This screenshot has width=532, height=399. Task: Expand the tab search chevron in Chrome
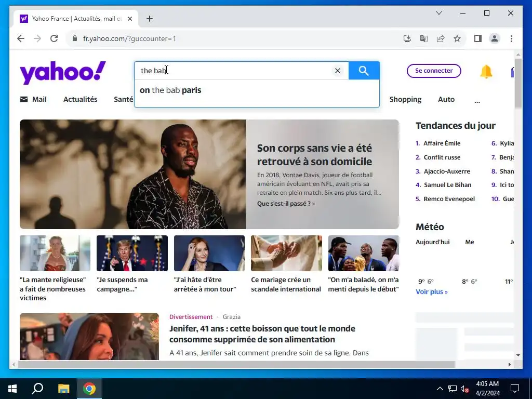coord(438,13)
